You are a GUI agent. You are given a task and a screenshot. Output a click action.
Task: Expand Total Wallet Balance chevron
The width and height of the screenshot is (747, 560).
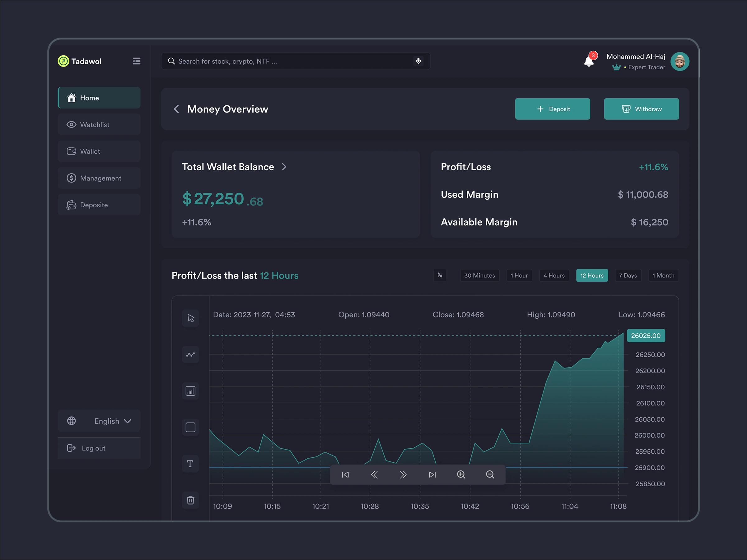[x=284, y=167]
